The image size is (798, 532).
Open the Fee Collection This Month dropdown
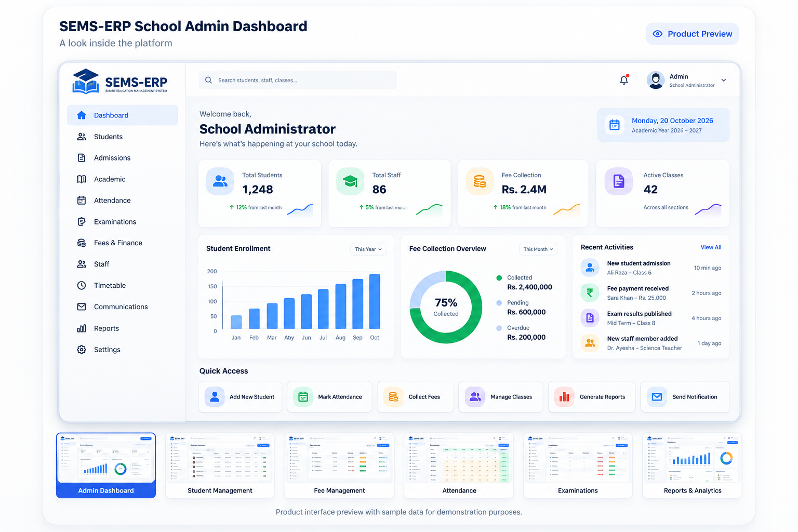[538, 249]
